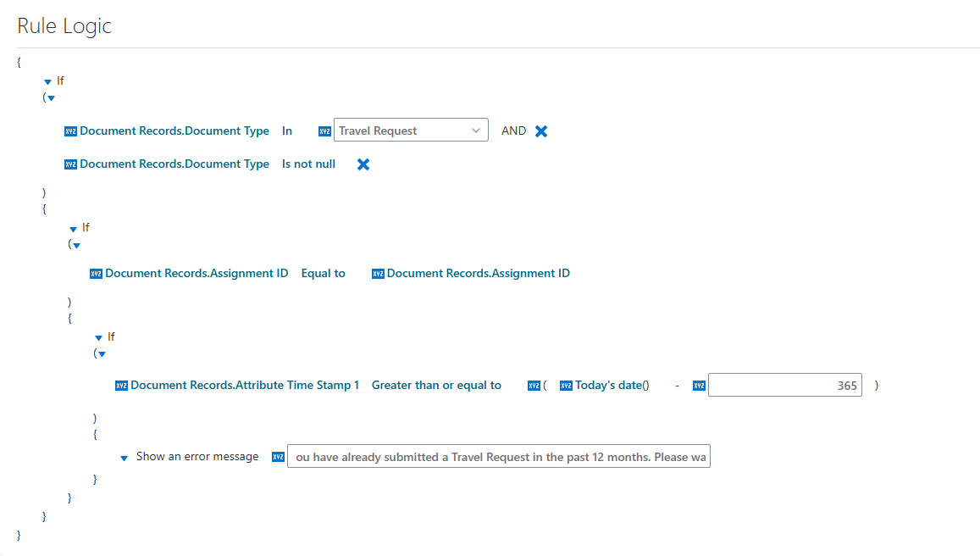Viewport: 980px width, 556px height.
Task: Click xyz icon before the error message field
Action: coord(278,457)
